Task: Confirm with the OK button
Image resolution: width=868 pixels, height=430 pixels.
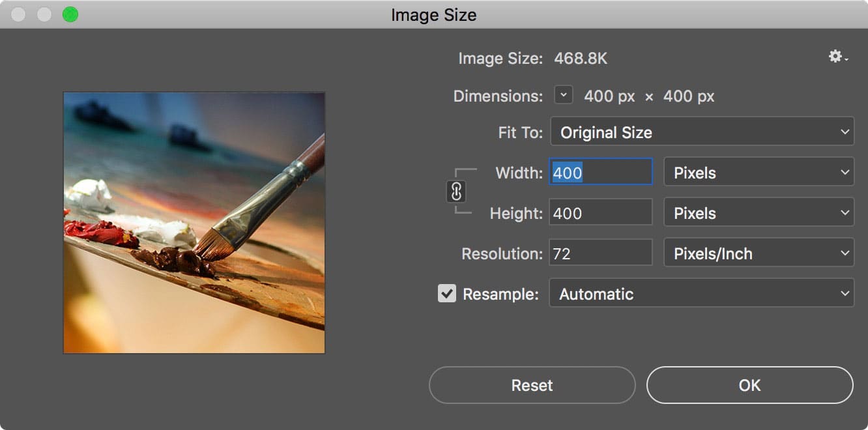Action: (749, 385)
